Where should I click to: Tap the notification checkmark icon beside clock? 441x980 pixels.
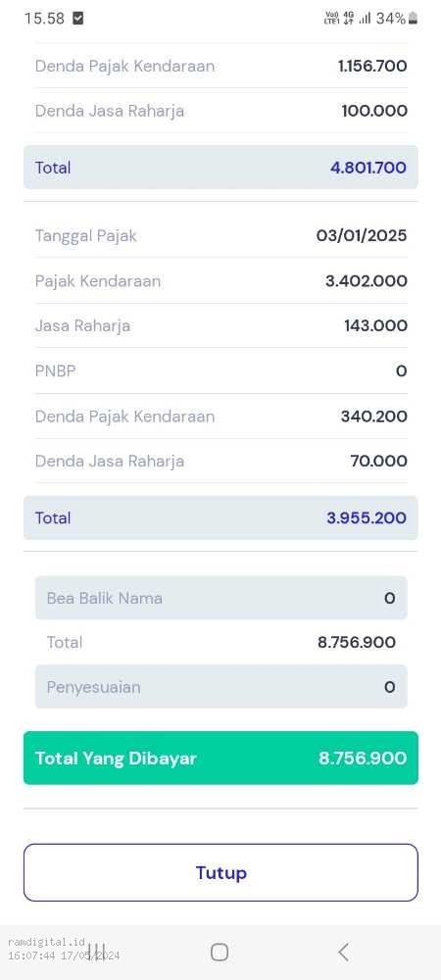78,19
